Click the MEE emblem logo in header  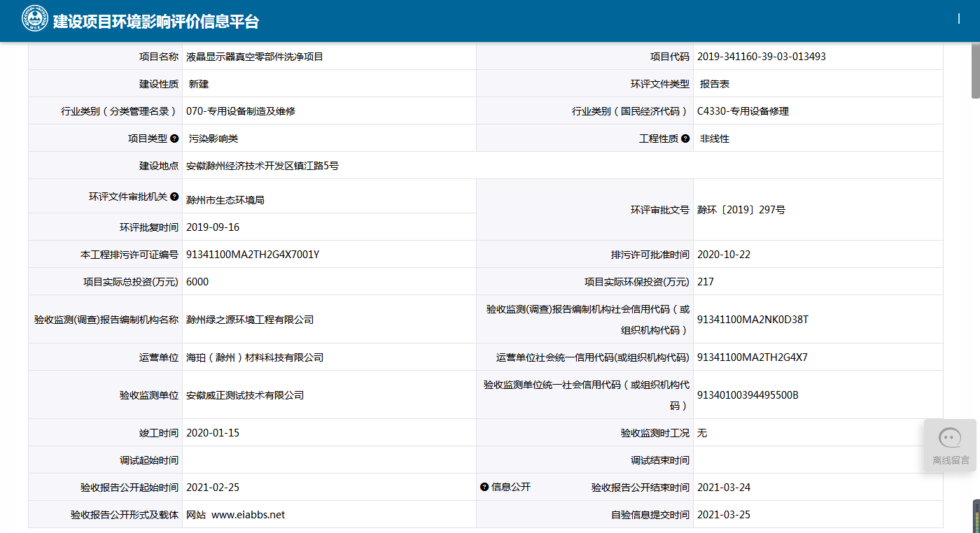coord(34,19)
